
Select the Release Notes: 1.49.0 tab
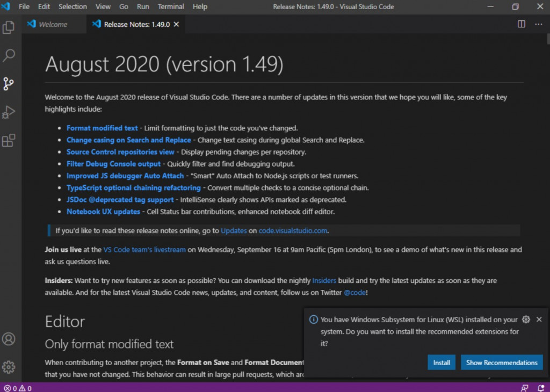tap(137, 24)
